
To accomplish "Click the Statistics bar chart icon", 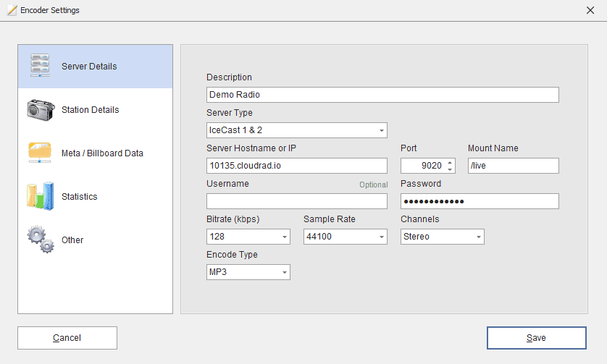I will (x=41, y=196).
